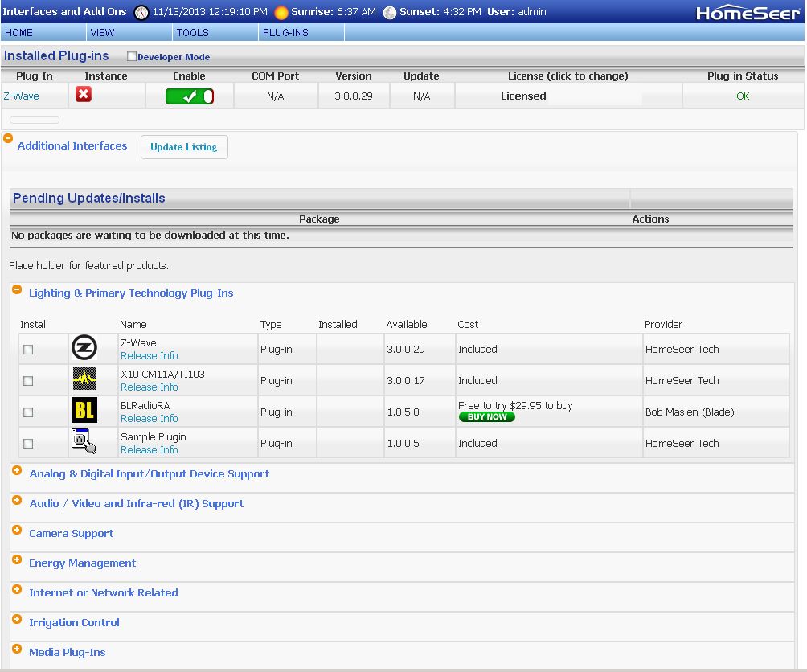The image size is (807, 672).
Task: Open Release Info for Sample Plugin
Action: coord(150,449)
